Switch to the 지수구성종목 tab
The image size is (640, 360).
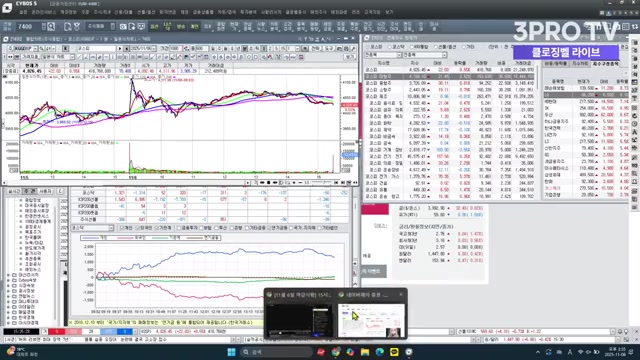[x=606, y=64]
